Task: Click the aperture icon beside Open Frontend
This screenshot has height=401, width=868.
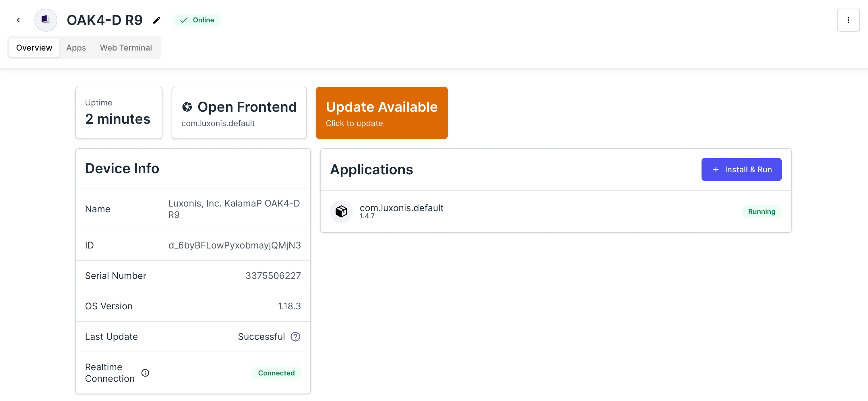Action: (187, 107)
